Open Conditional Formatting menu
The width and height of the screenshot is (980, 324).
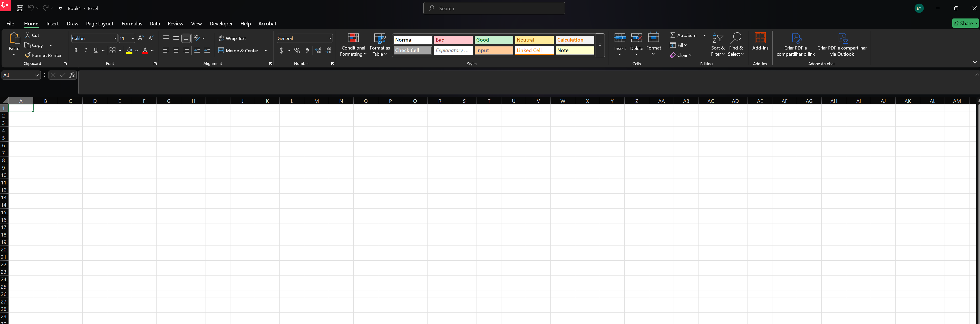(353, 44)
